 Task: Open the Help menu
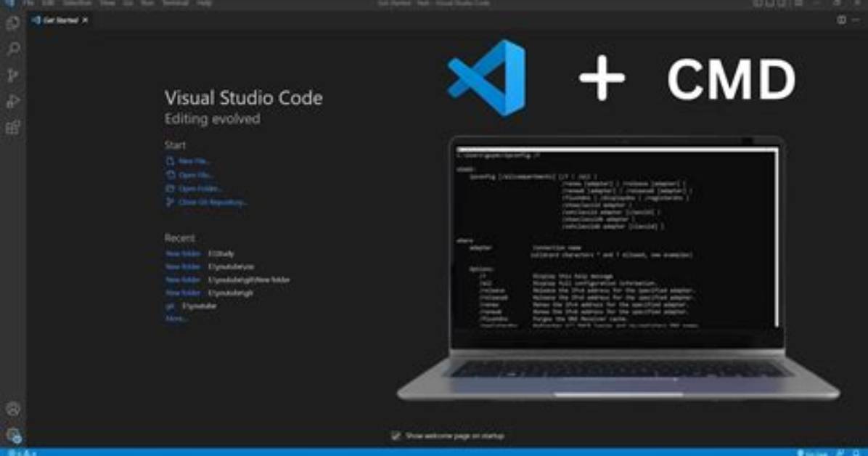(204, 4)
